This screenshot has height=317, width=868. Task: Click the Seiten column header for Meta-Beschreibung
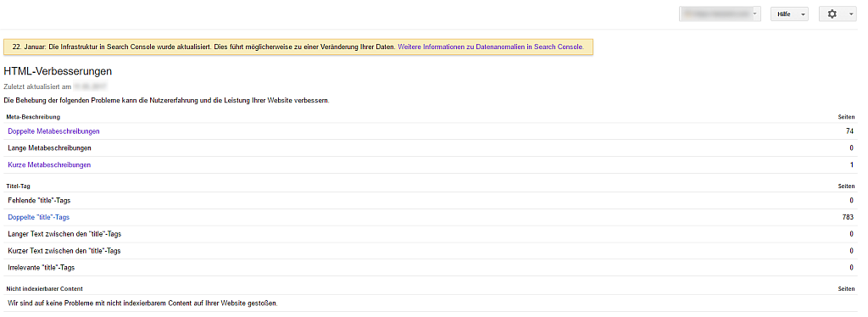846,117
